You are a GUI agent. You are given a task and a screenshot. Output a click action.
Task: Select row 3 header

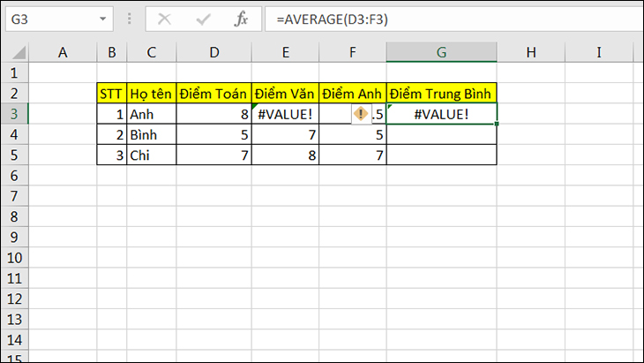tap(14, 114)
